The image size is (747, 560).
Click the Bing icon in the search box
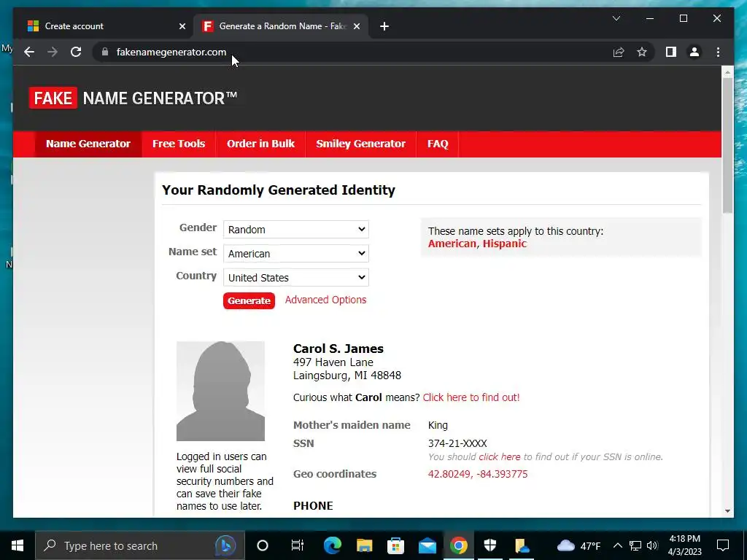[x=225, y=545]
